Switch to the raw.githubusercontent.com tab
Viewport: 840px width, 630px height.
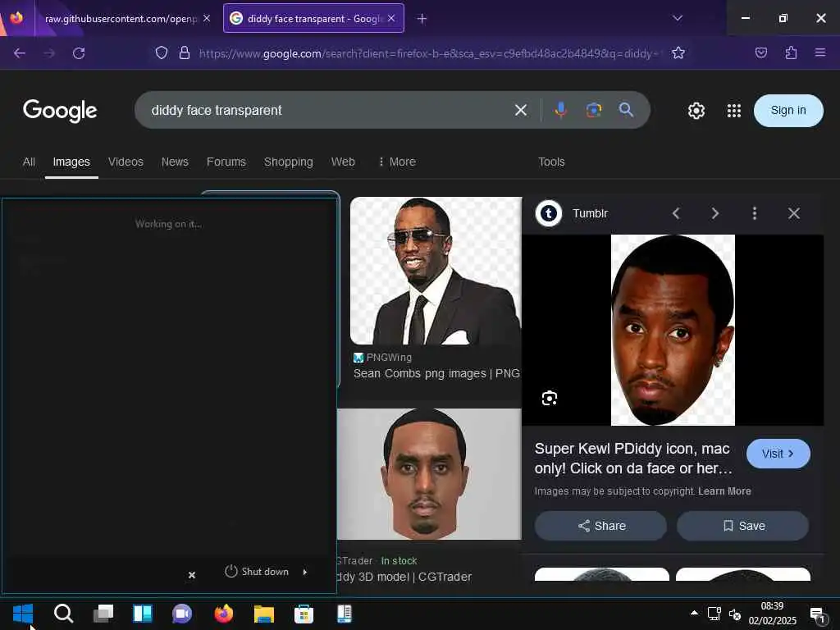coord(121,19)
